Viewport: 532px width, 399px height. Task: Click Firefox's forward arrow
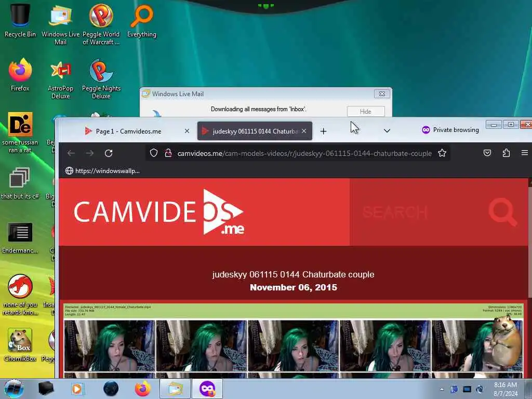(x=89, y=153)
